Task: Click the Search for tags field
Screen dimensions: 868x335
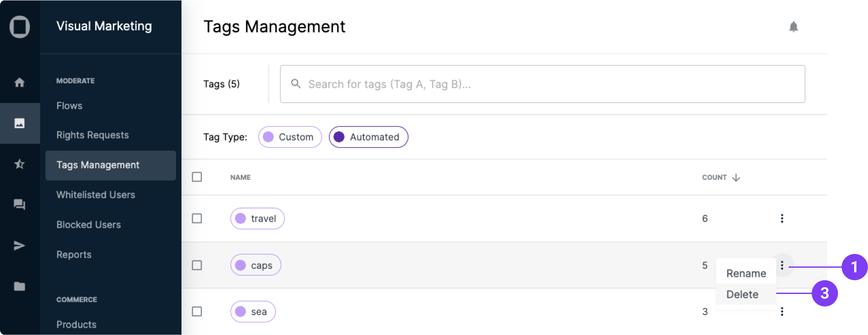Action: tap(542, 84)
